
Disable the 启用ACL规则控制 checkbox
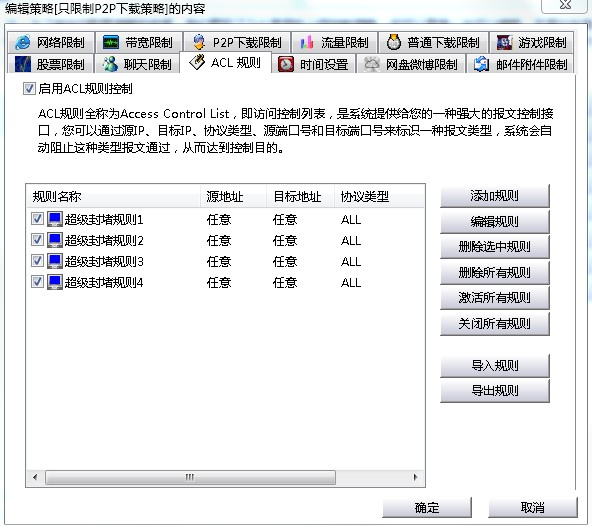click(x=29, y=89)
